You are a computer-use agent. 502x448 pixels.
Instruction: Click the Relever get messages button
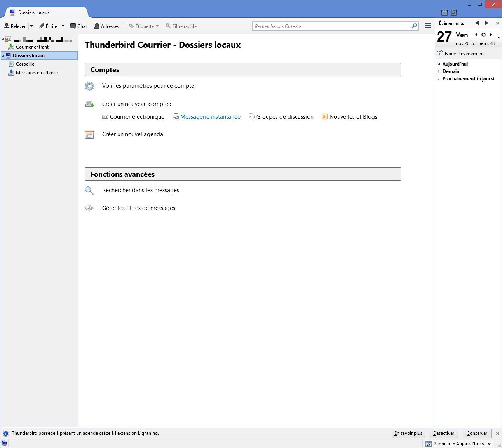pyautogui.click(x=15, y=26)
